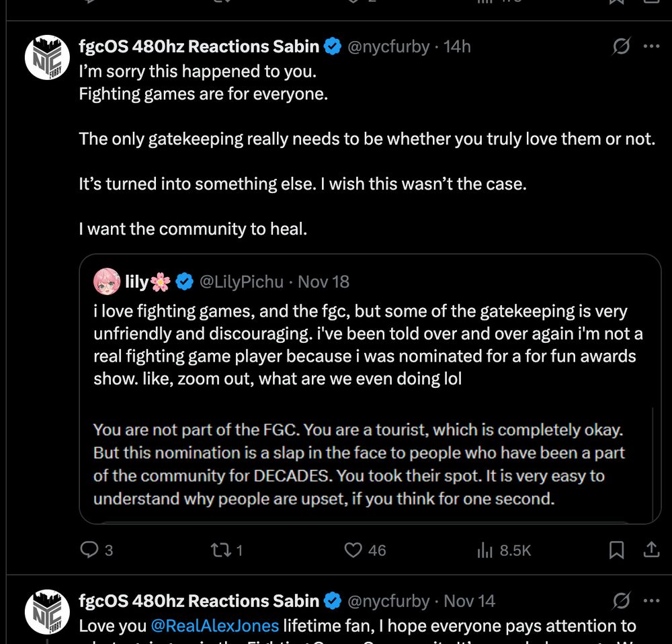
Task: Open the @LilyPichu handle in quoted post
Action: coord(241,282)
